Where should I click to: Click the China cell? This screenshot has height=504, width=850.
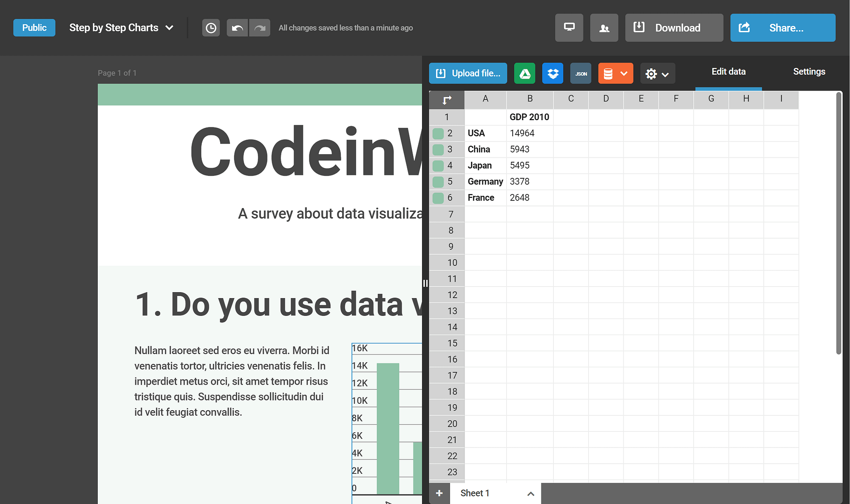[485, 149]
